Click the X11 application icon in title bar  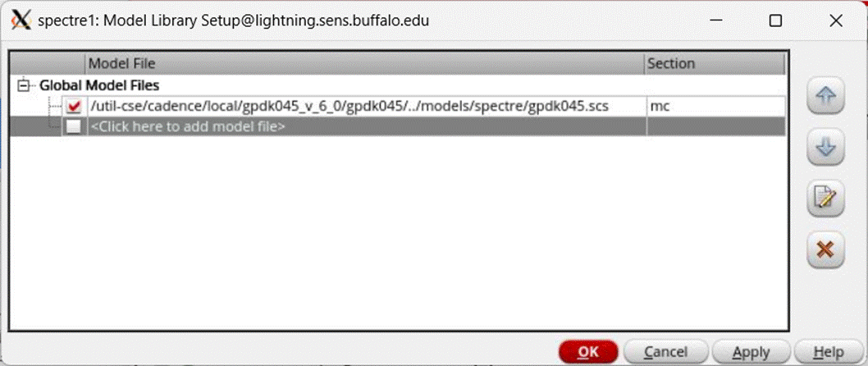pos(20,20)
